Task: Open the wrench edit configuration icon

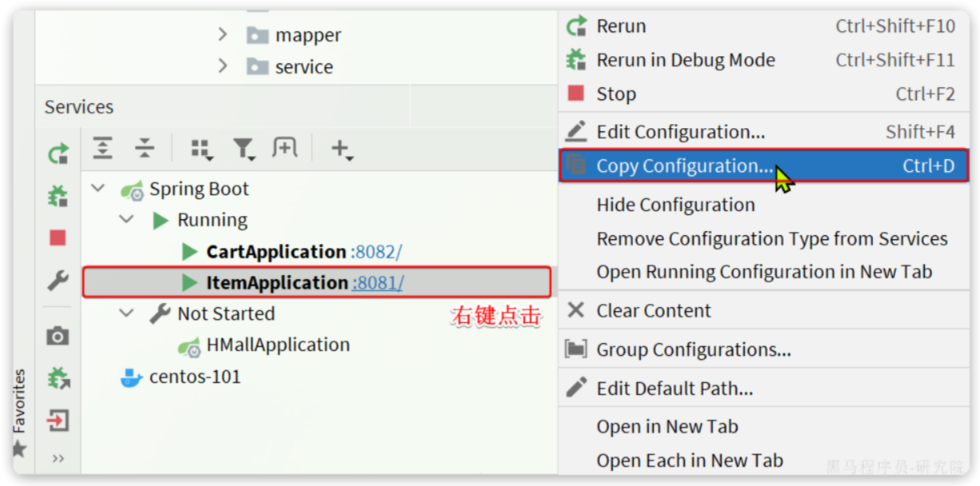Action: coord(58,281)
